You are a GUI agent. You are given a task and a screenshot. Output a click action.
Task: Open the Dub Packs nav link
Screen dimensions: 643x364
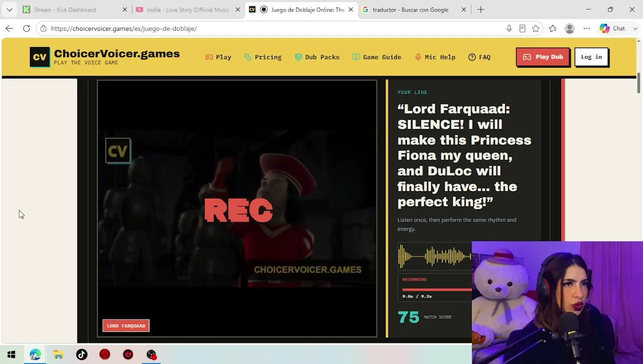[x=317, y=57]
